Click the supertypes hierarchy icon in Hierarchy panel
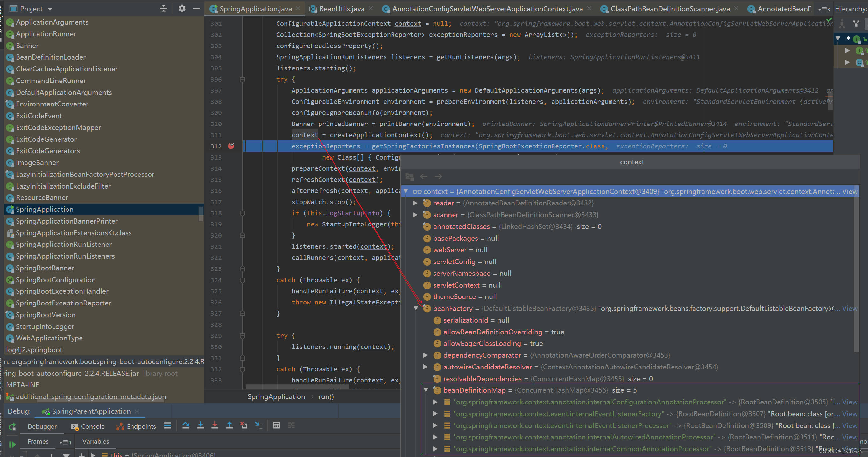Image resolution: width=868 pixels, height=457 pixels. pyautogui.click(x=856, y=23)
